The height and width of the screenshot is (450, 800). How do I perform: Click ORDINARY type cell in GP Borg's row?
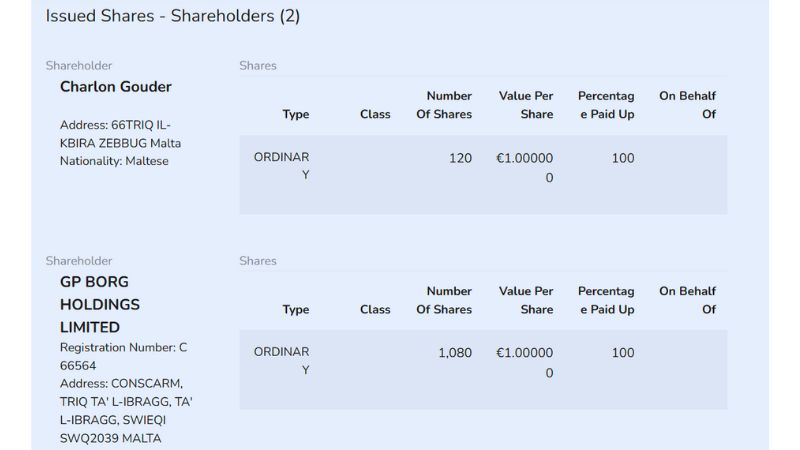[282, 361]
